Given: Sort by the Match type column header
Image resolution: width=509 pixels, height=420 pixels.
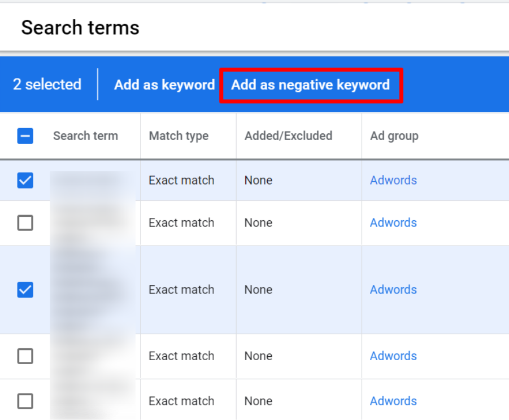Looking at the screenshot, I should pos(179,135).
